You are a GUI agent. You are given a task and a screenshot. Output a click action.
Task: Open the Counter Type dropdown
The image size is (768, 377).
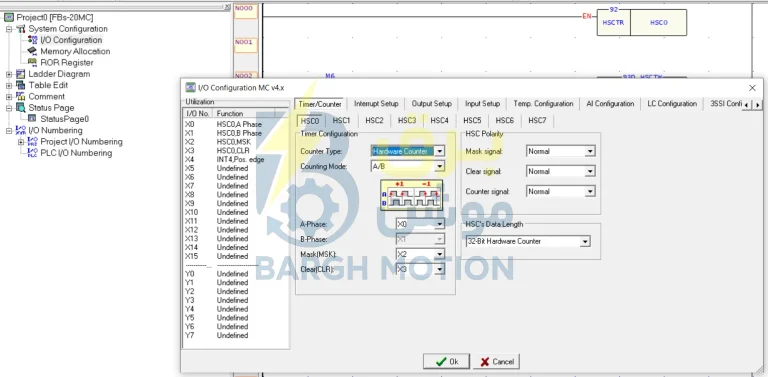pos(439,151)
